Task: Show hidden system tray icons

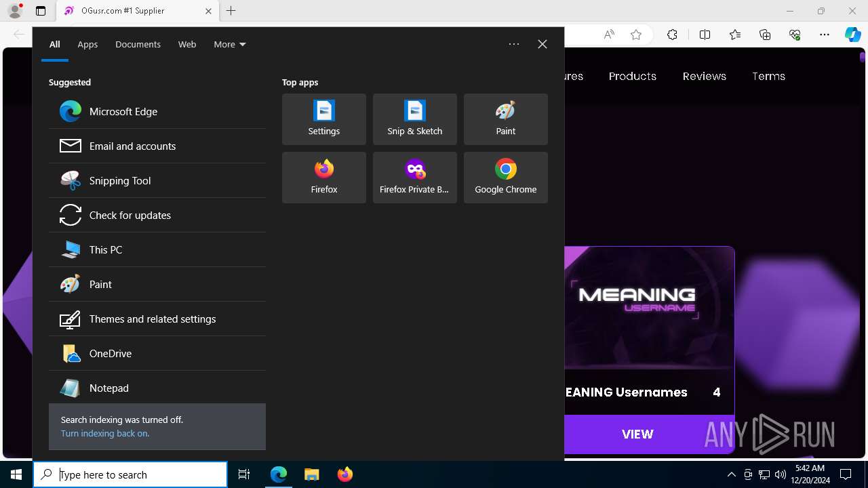Action: pos(731,474)
